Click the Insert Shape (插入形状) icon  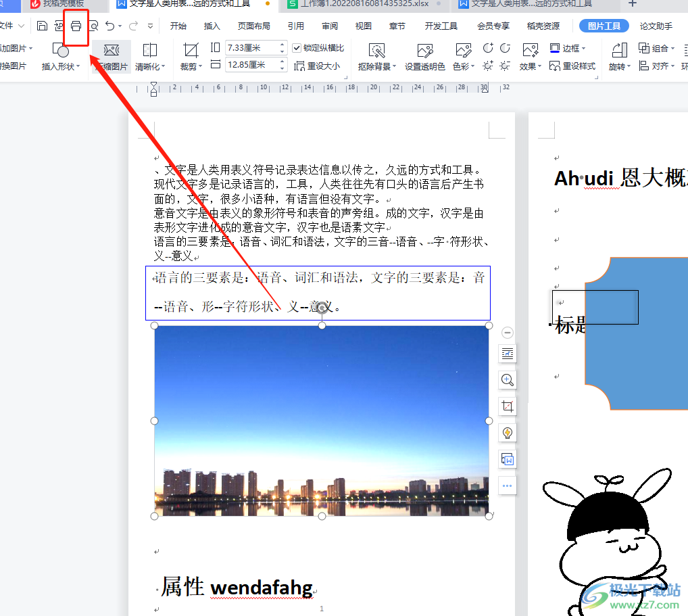[x=61, y=51]
